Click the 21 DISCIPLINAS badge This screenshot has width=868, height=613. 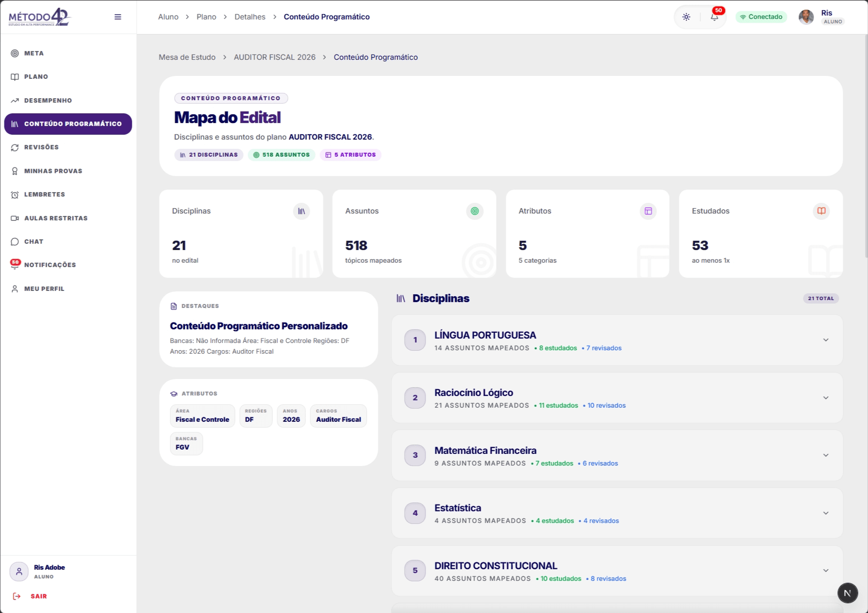click(209, 155)
